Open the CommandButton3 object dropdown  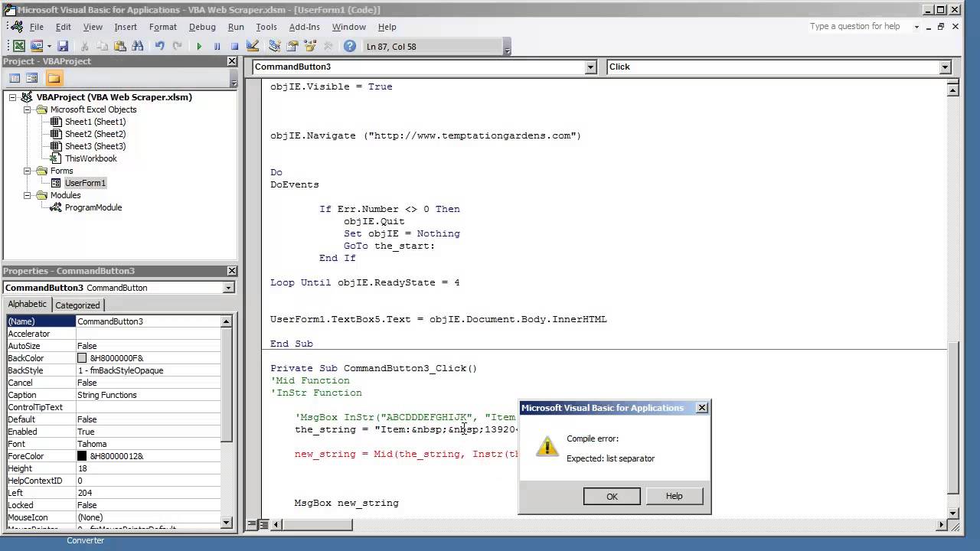click(590, 67)
